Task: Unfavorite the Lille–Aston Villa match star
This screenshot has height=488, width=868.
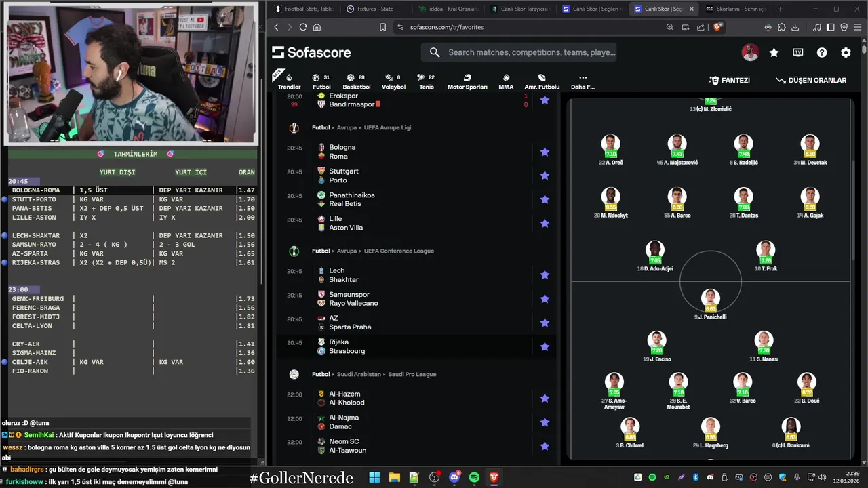Action: [x=545, y=223]
